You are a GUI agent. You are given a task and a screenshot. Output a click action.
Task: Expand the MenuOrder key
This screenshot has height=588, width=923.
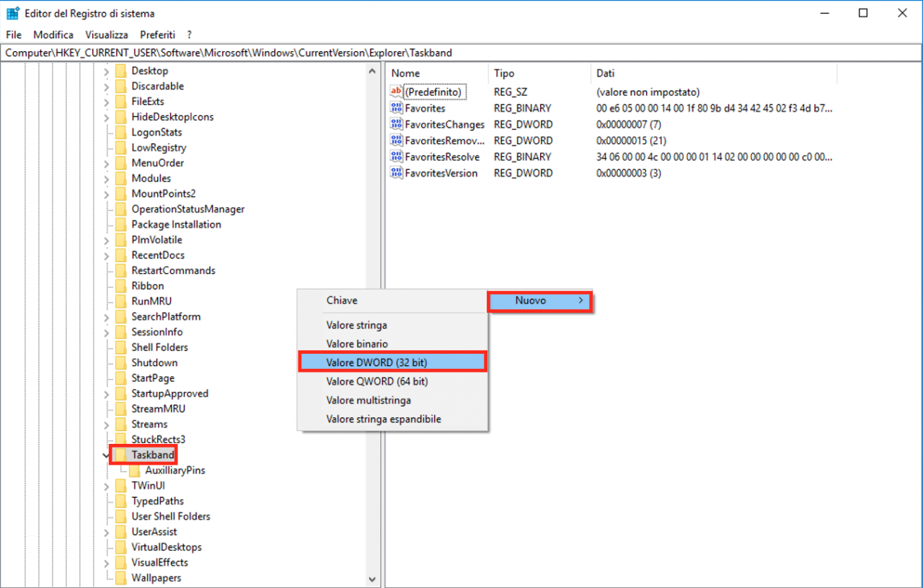(x=107, y=163)
